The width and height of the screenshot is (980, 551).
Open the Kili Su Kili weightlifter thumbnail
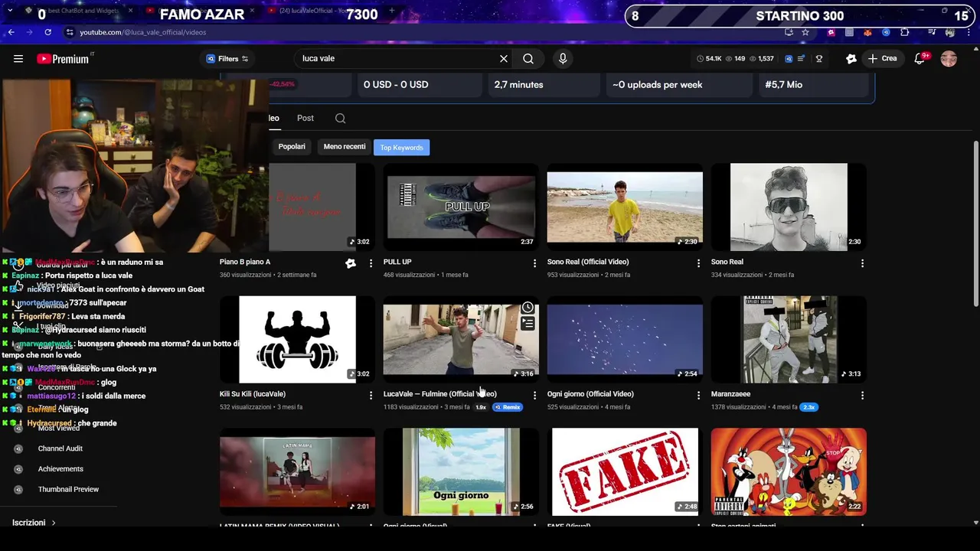pos(297,339)
